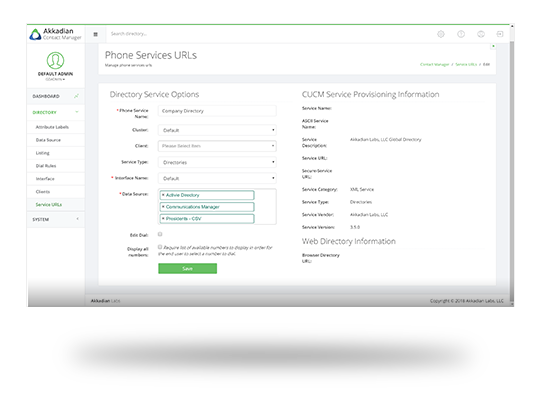
Task: Expand the System menu chevron
Action: [x=77, y=219]
